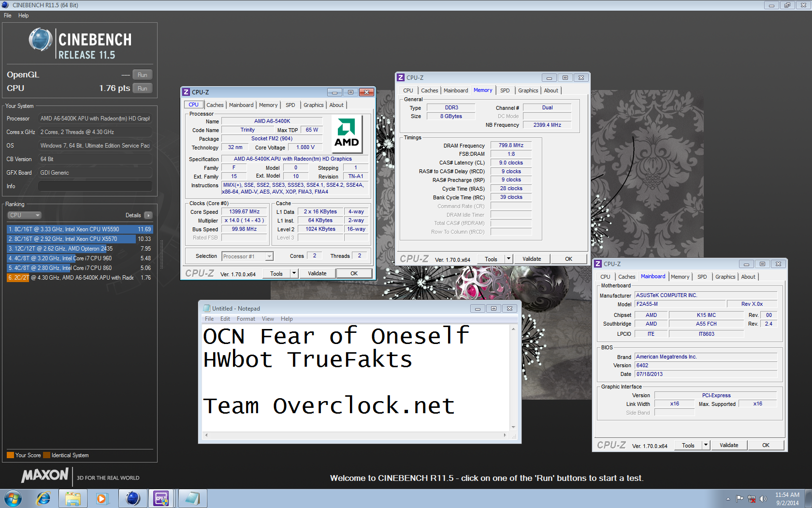Click 'Team Overclock.net' text in Notepad
812x508 pixels.
click(329, 405)
